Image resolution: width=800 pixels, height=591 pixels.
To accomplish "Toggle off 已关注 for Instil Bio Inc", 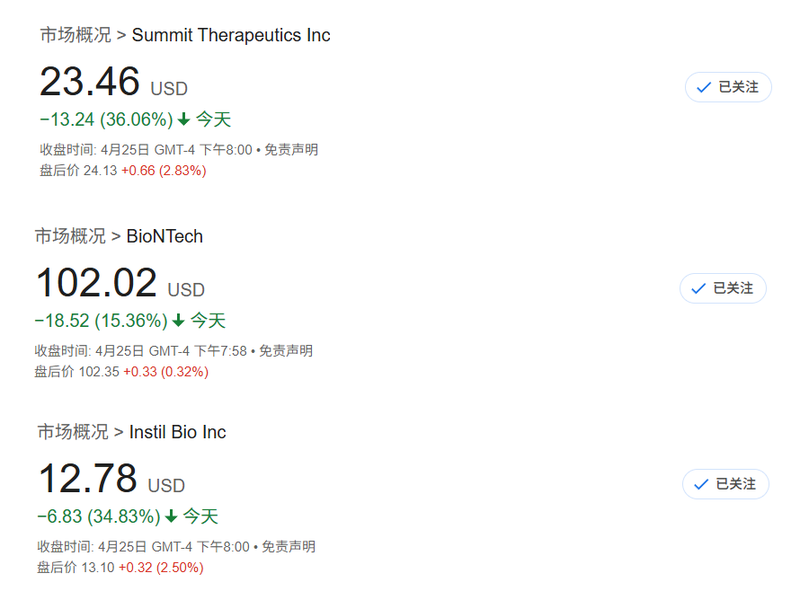I will (726, 484).
